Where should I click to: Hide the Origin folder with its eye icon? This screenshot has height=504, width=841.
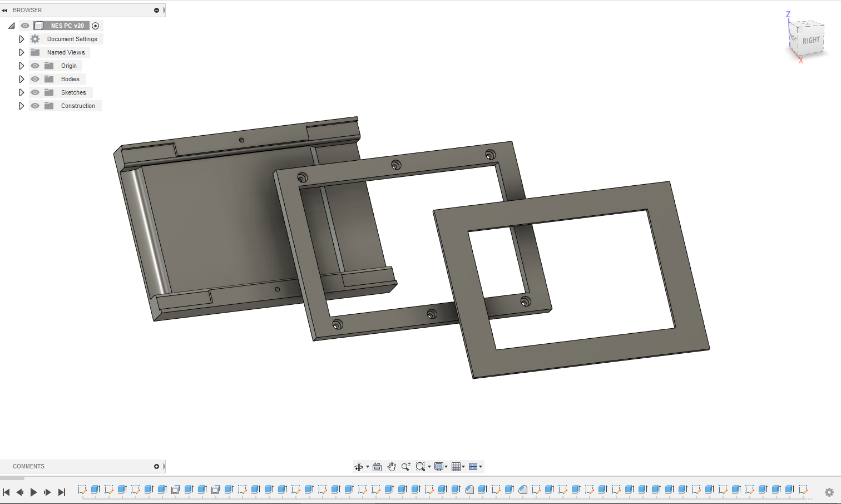[34, 65]
